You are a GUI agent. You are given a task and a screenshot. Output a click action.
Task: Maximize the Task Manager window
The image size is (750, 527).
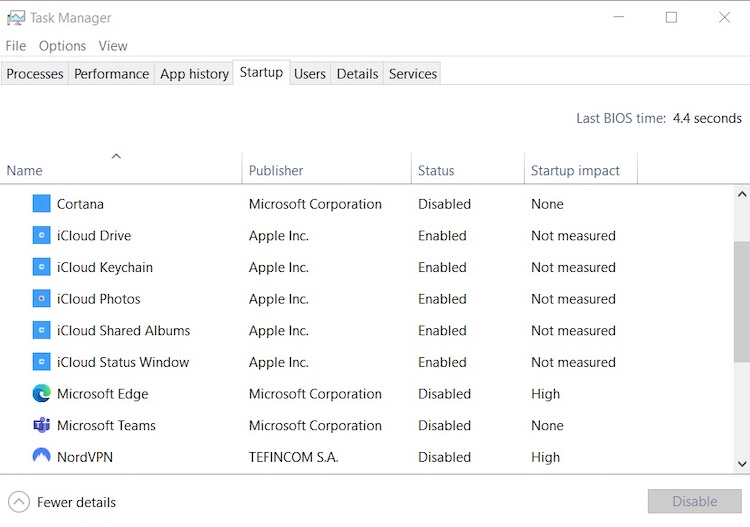(671, 17)
